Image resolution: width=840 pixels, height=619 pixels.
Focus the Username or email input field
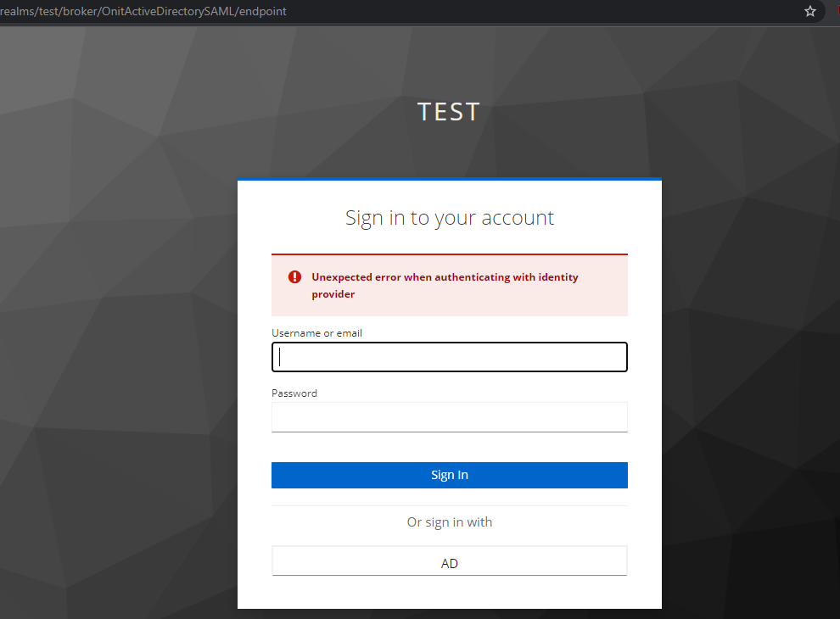449,357
